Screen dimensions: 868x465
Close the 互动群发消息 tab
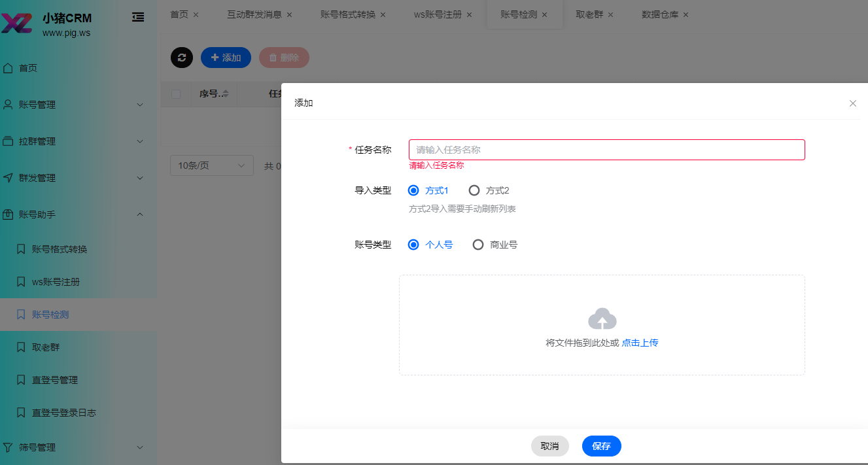point(290,14)
